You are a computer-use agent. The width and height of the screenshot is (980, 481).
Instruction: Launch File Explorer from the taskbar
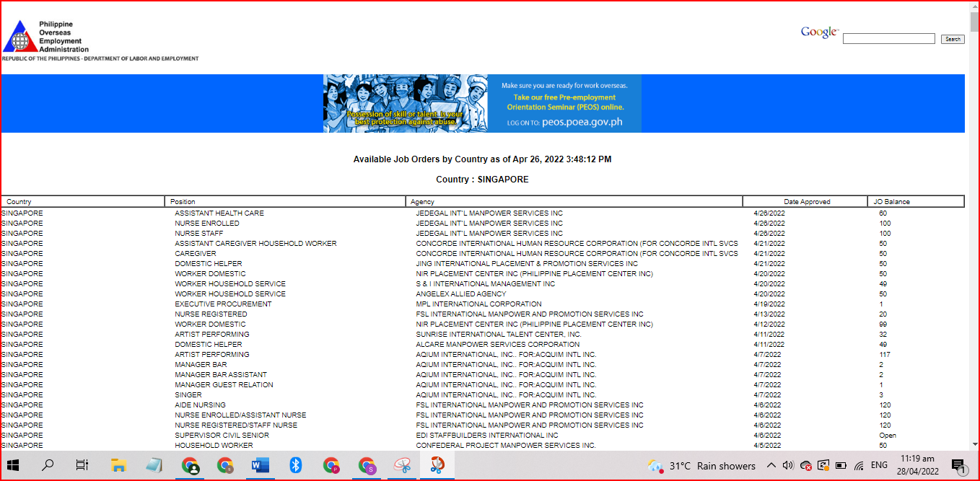pyautogui.click(x=118, y=465)
